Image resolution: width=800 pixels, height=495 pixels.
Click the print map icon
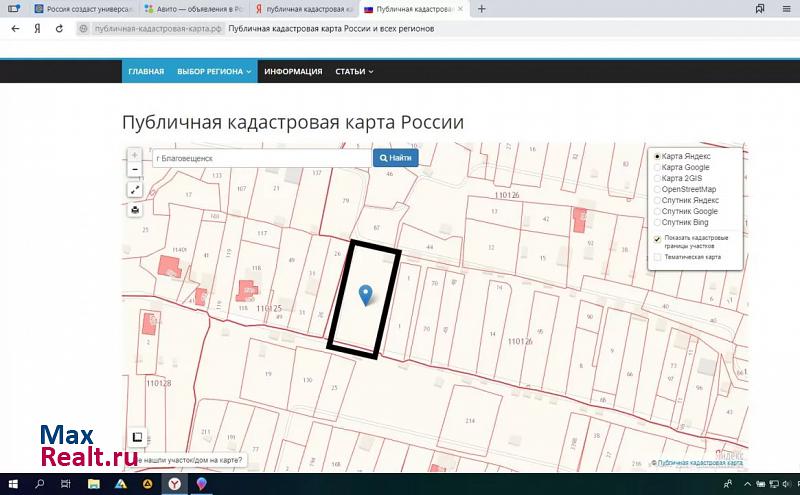click(x=134, y=210)
